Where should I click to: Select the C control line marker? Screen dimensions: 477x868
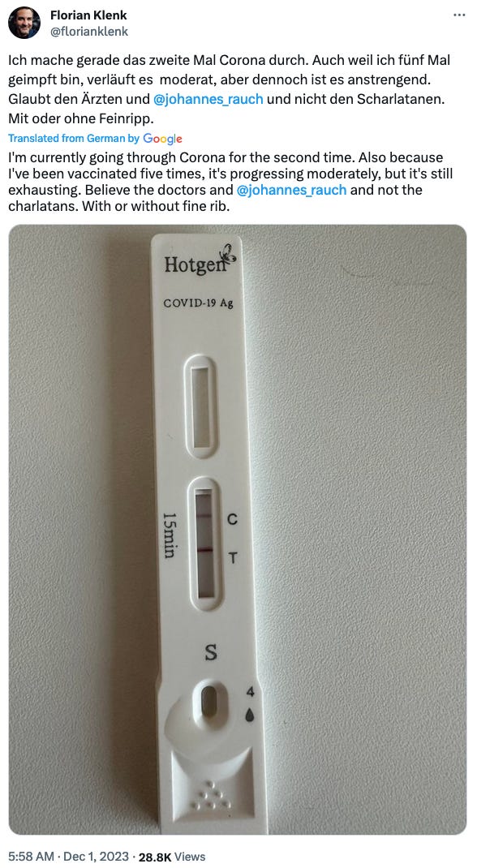pyautogui.click(x=232, y=519)
